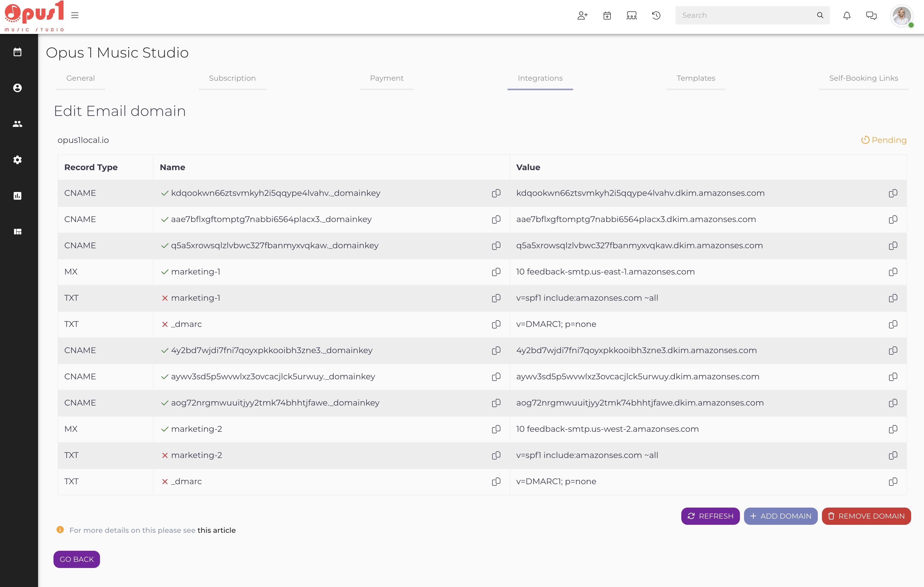
Task: Open the chat messages icon
Action: click(872, 15)
